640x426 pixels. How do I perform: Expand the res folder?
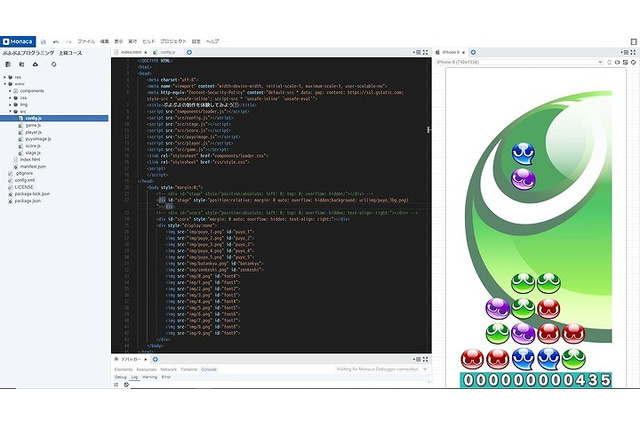point(5,77)
